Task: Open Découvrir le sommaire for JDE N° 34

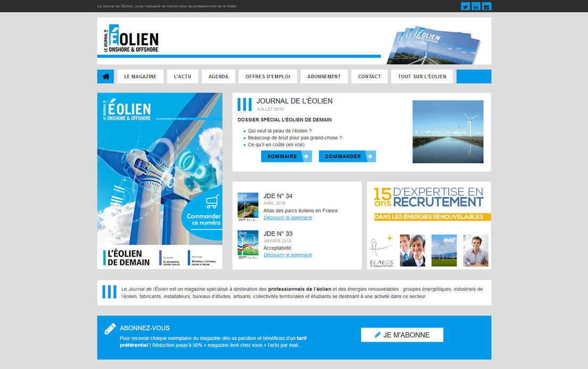Action: tap(288, 217)
